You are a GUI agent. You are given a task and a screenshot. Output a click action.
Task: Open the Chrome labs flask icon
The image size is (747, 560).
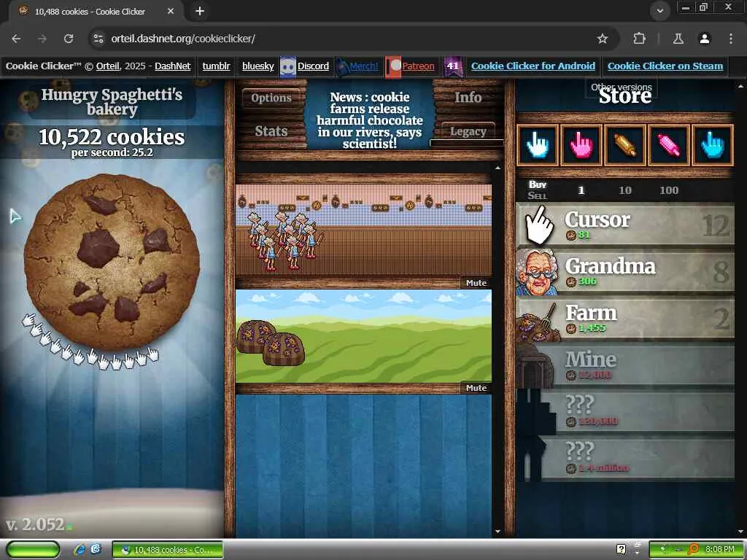pos(678,39)
